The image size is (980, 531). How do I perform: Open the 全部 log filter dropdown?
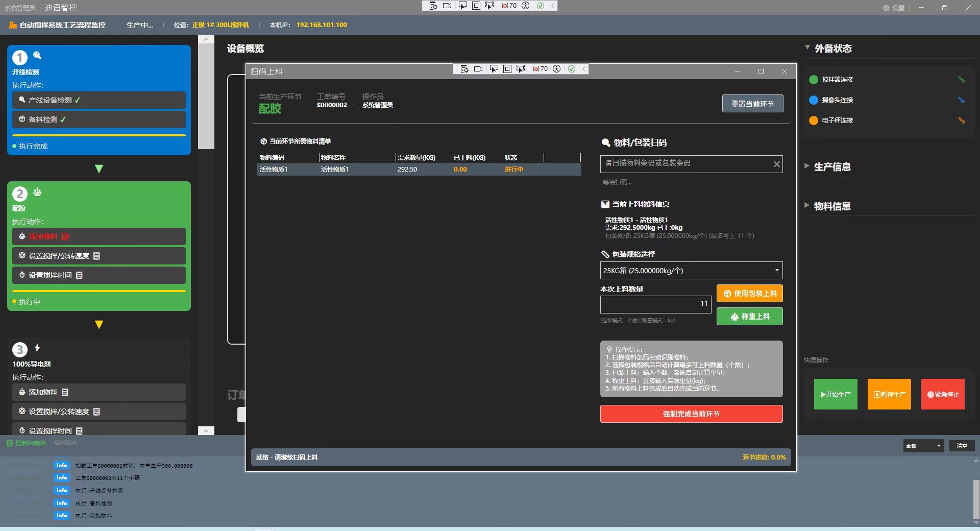(x=923, y=446)
